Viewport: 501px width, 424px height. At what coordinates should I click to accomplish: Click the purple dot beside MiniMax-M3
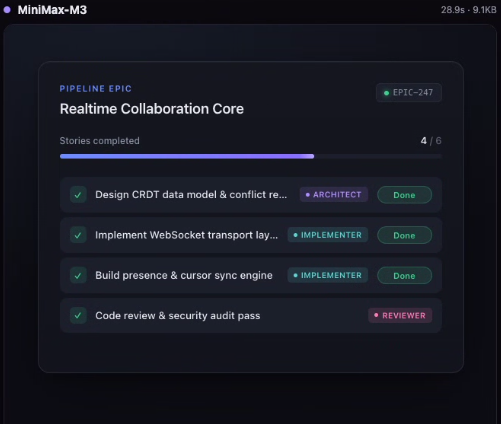coord(7,10)
